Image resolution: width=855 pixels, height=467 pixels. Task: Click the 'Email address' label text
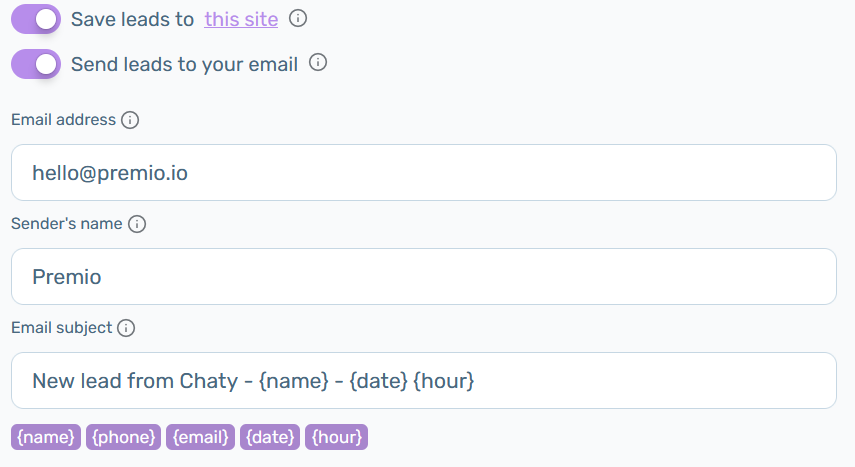[64, 119]
